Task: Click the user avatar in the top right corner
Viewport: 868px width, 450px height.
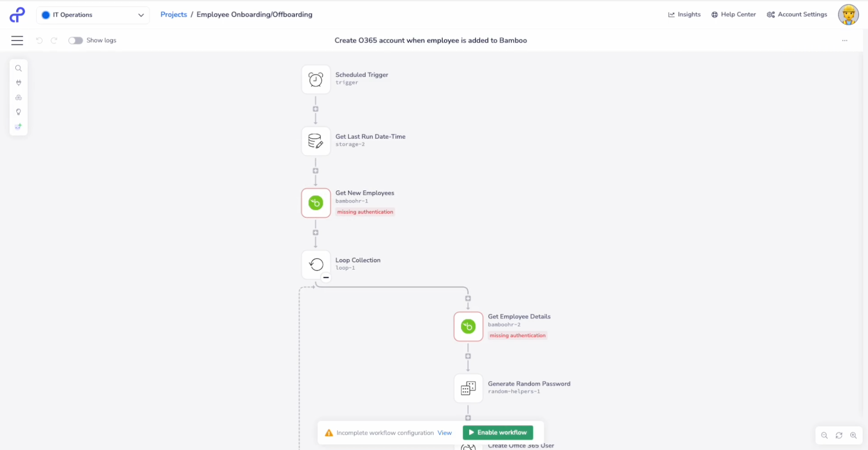Action: click(x=848, y=14)
